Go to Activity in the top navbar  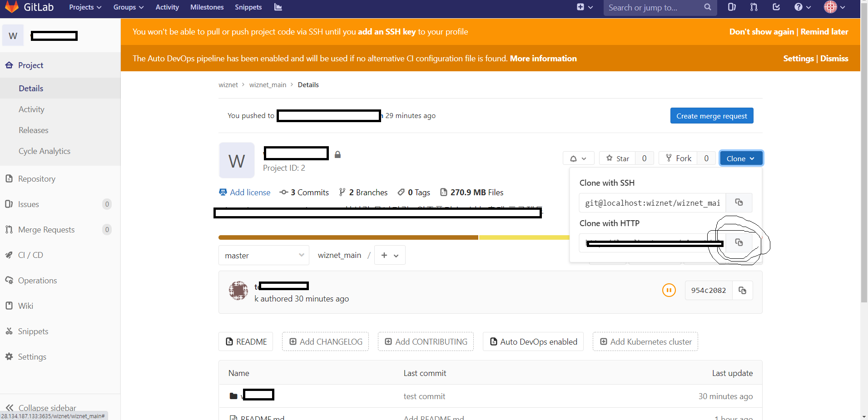click(x=167, y=7)
